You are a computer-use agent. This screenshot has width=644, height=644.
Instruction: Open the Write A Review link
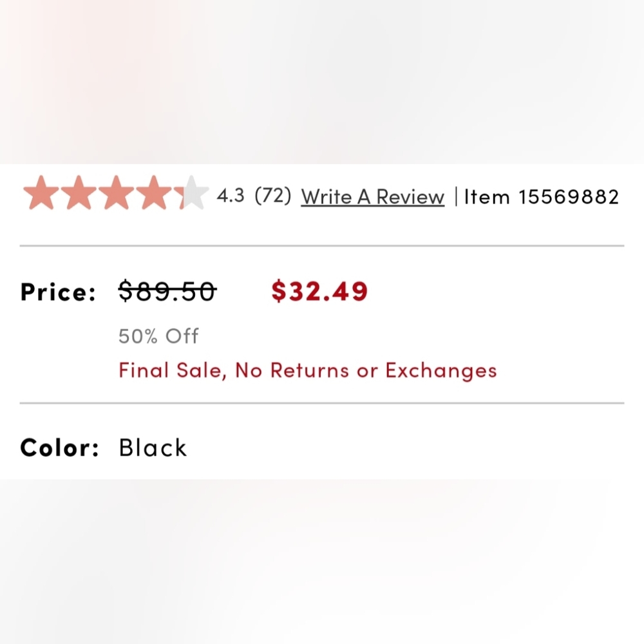(372, 196)
